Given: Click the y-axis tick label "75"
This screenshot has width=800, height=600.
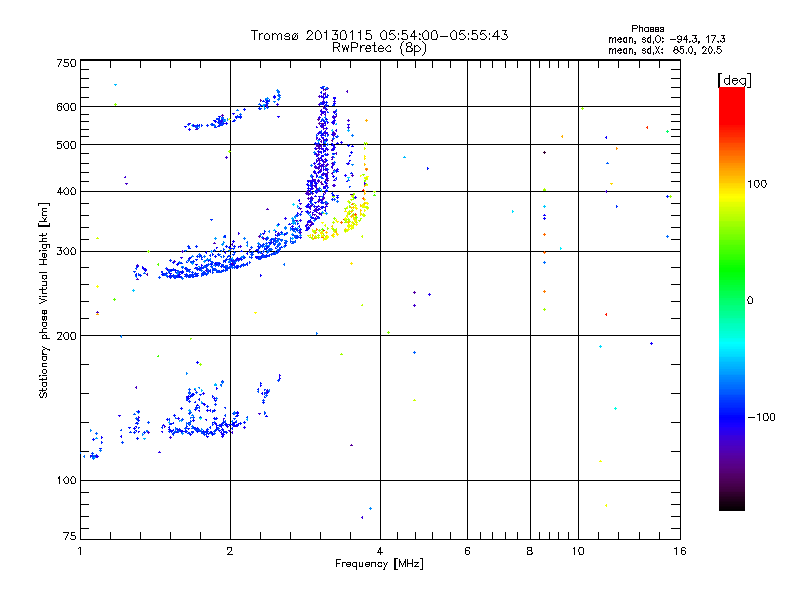Looking at the screenshot, I should [70, 536].
